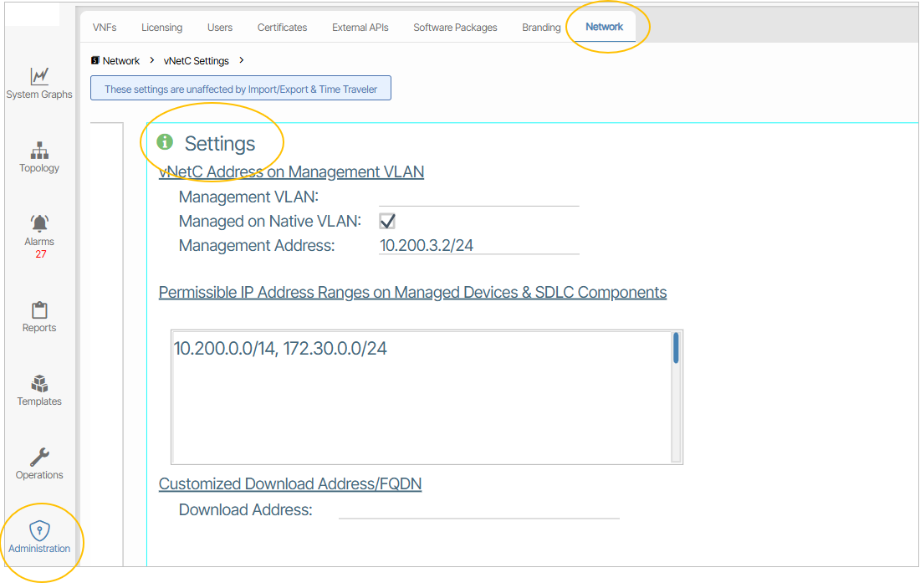Screen dimensions: 920x588
Task: Click the vNetC Settings breadcrumb link
Action: tap(196, 61)
